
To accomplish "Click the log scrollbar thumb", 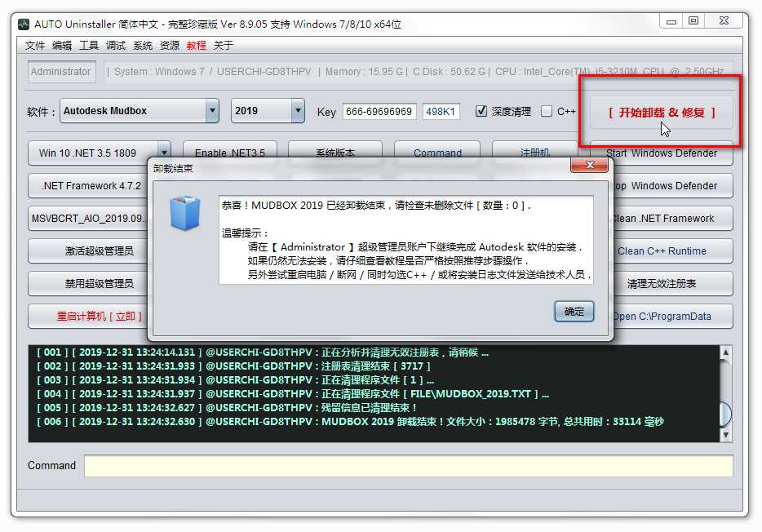I will [725, 415].
